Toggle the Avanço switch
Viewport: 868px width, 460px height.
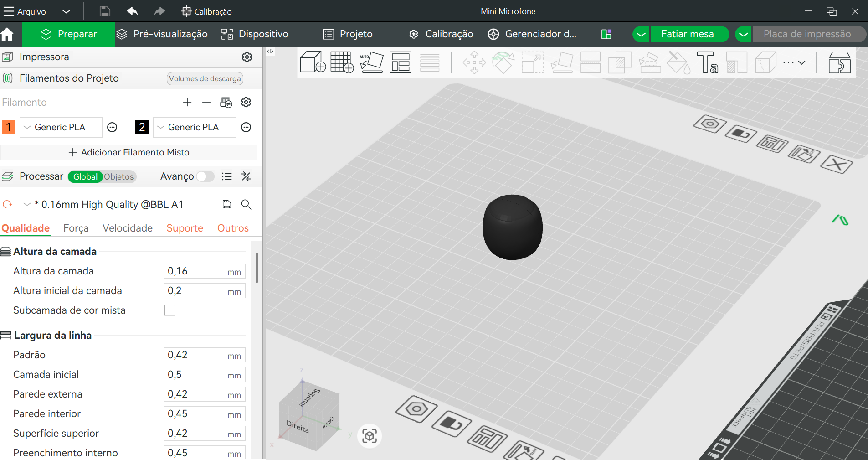[205, 176]
